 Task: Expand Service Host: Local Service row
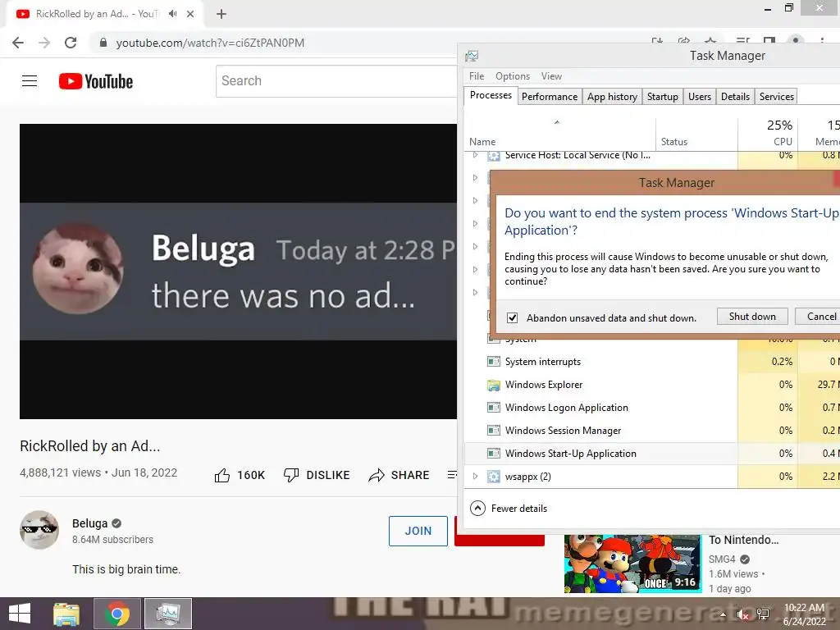[x=475, y=155]
